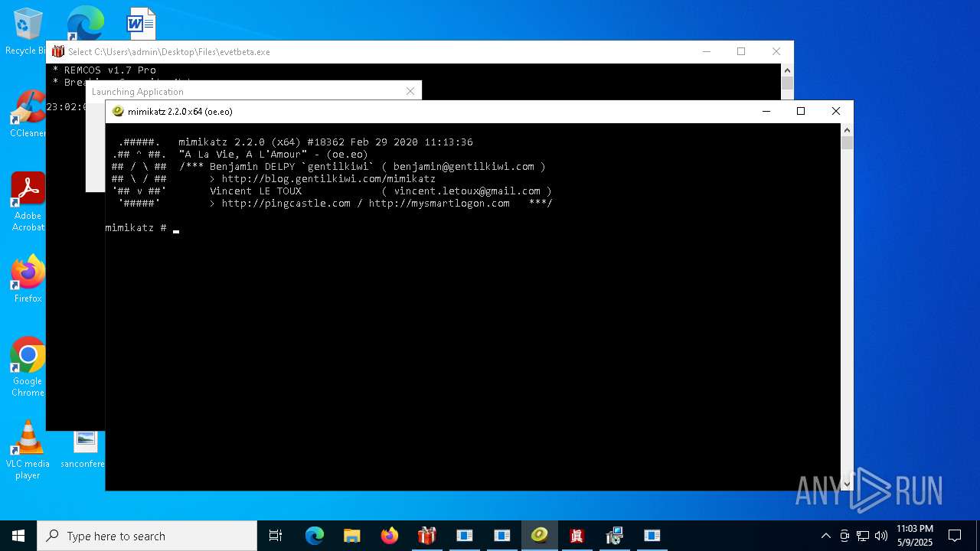Image resolution: width=980 pixels, height=551 pixels.
Task: Open the Windows Start menu
Action: click(18, 536)
